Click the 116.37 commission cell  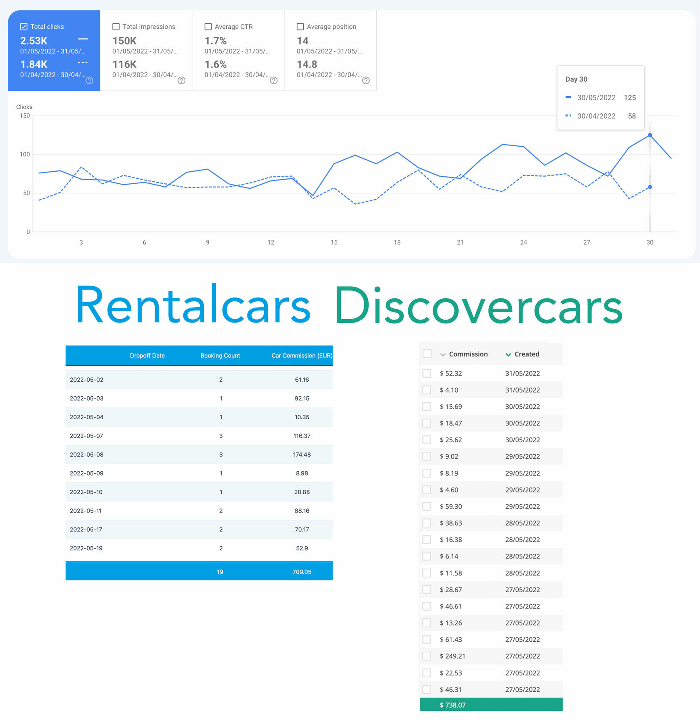(302, 436)
